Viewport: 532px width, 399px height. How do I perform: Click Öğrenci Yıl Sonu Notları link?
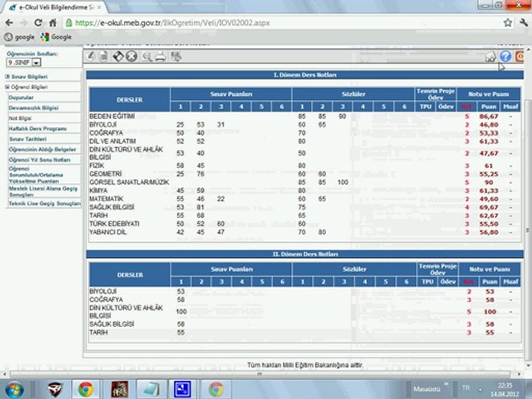point(40,160)
